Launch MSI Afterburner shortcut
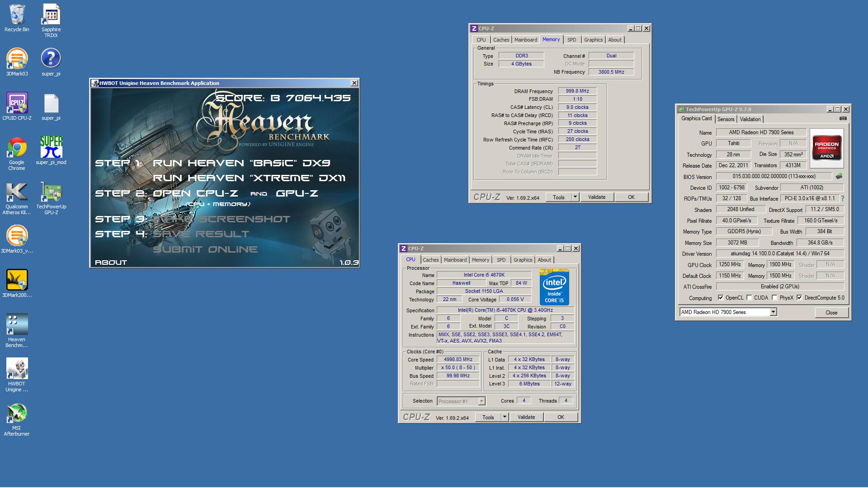Image resolution: width=868 pixels, height=488 pixels. click(x=17, y=419)
